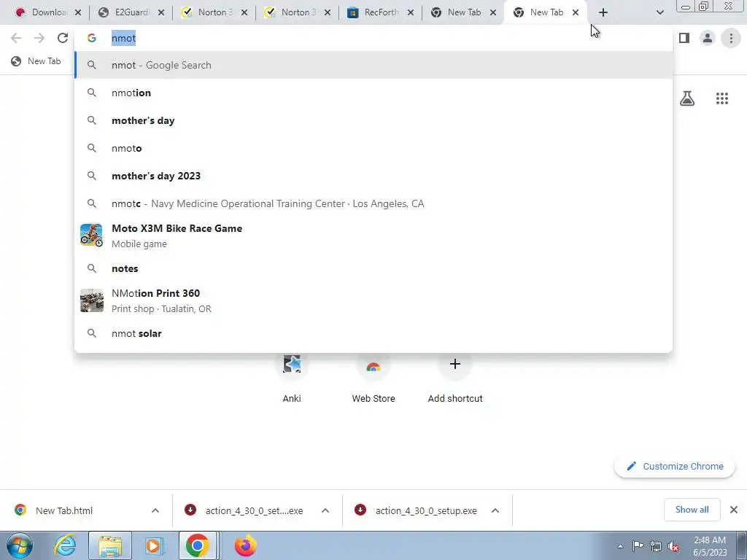Switch to the inactive New Tab
Viewport: 747px width, 560px height.
pyautogui.click(x=457, y=13)
